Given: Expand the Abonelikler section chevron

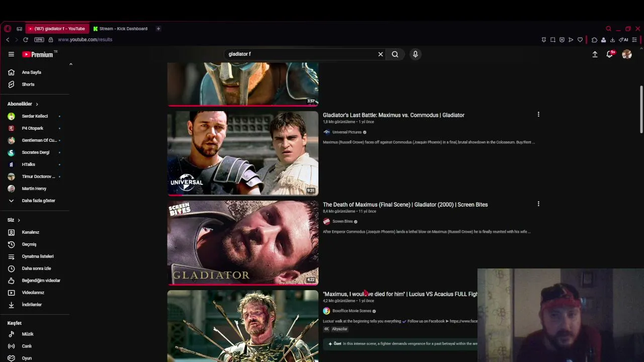Looking at the screenshot, I should [37, 104].
